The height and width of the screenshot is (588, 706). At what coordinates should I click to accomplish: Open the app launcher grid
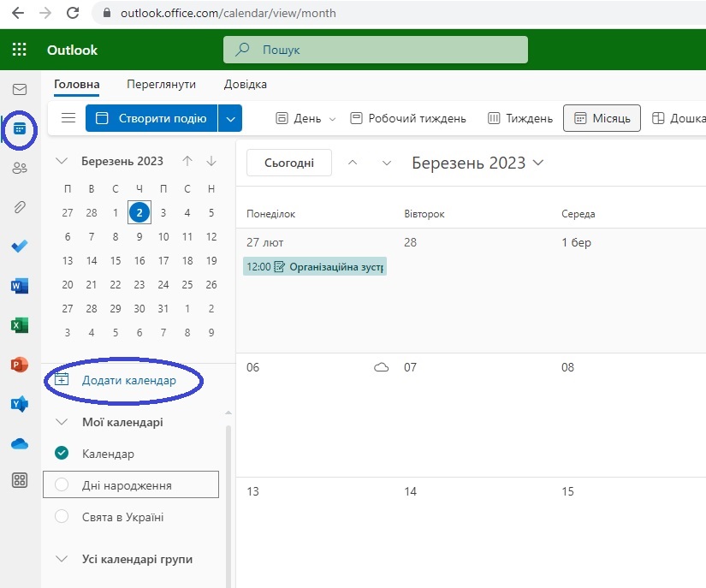point(19,49)
